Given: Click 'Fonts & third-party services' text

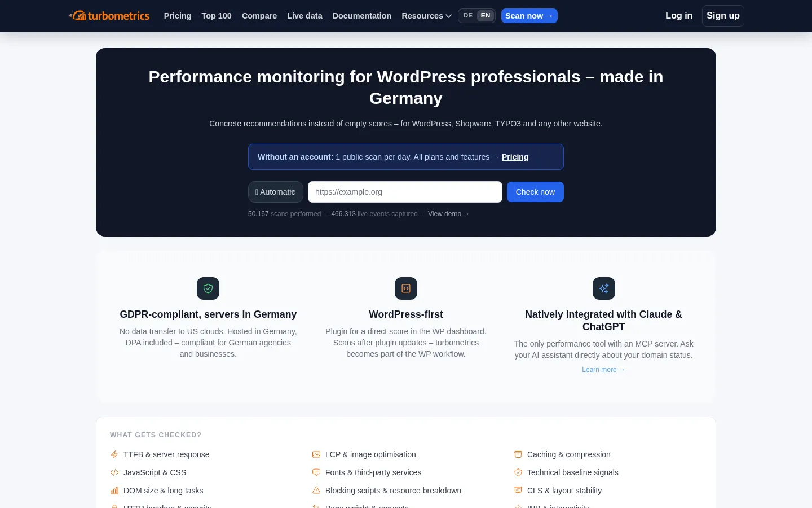Looking at the screenshot, I should (x=373, y=472).
